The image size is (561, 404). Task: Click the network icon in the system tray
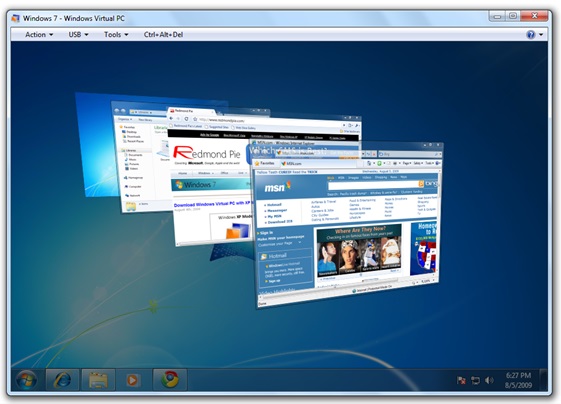click(x=475, y=380)
